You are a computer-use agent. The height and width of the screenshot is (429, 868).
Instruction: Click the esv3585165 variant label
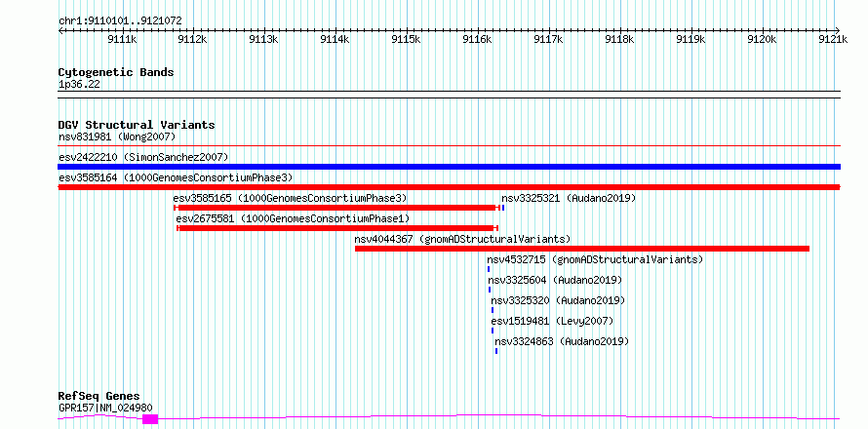[290, 198]
